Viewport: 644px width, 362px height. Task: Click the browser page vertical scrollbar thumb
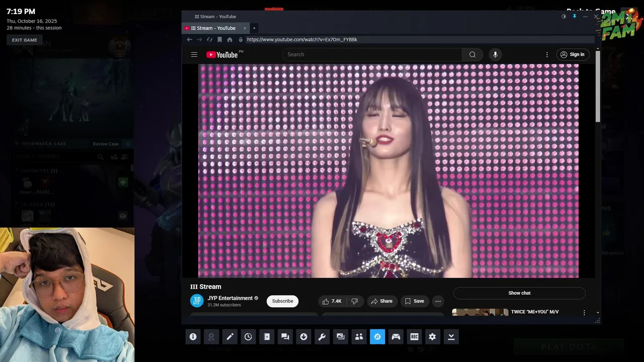pyautogui.click(x=598, y=86)
